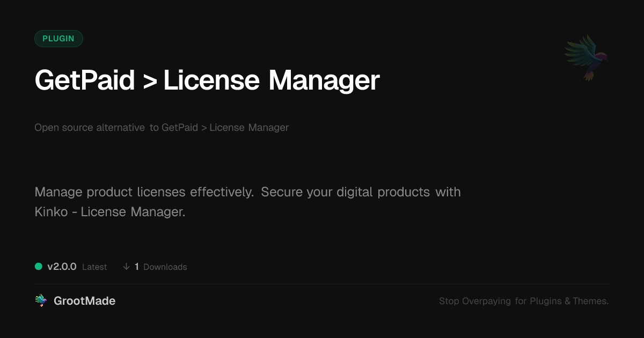Image resolution: width=644 pixels, height=338 pixels.
Task: Click the "Manage product licenses effectively." sentence
Action: coord(144,192)
